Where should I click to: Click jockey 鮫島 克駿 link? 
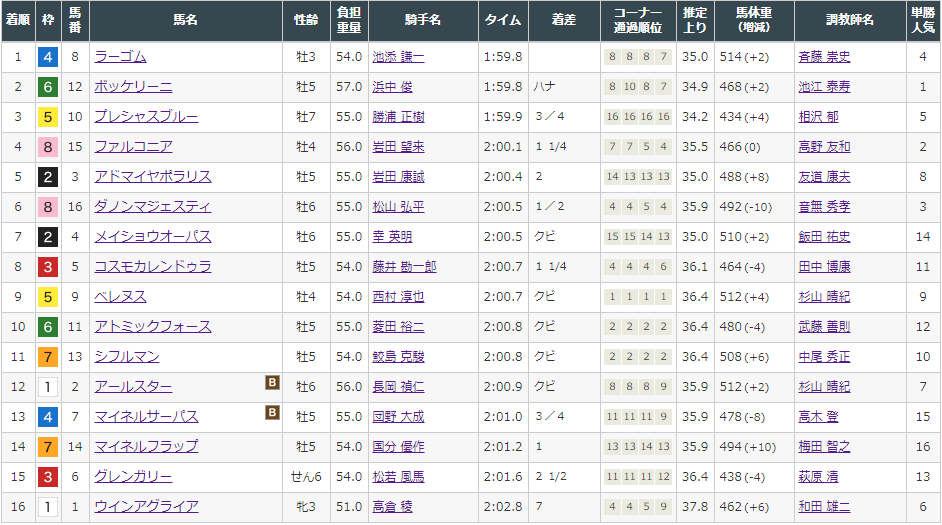(398, 357)
